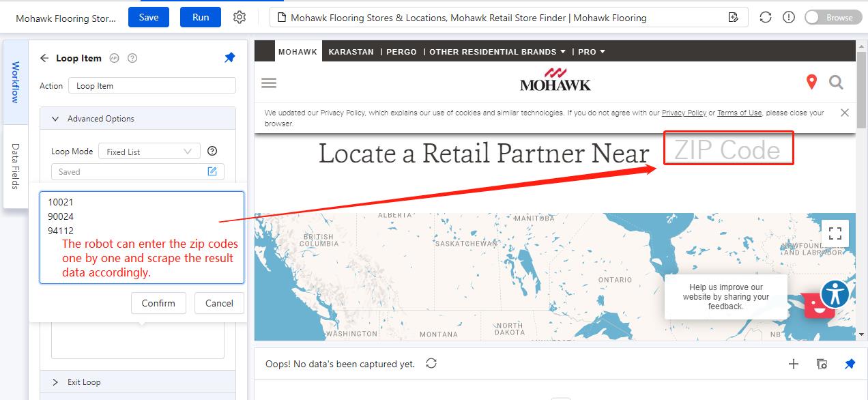Viewport: 868px width, 400px height.
Task: Add a data field with the plus icon
Action: coord(793,364)
